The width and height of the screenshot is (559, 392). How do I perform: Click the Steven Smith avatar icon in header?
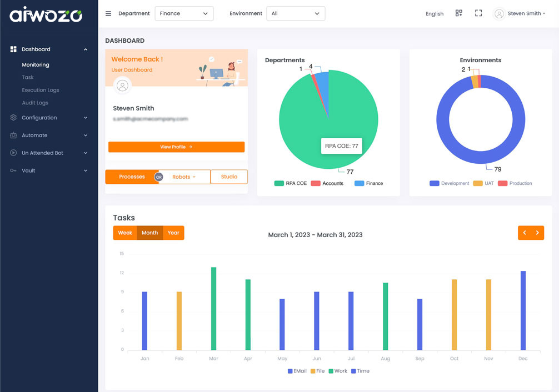point(499,14)
